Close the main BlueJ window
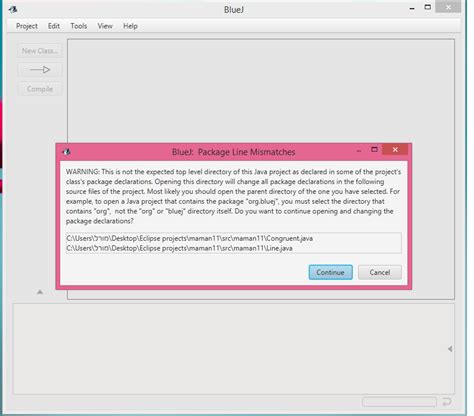The image size is (474, 416). 448,7
